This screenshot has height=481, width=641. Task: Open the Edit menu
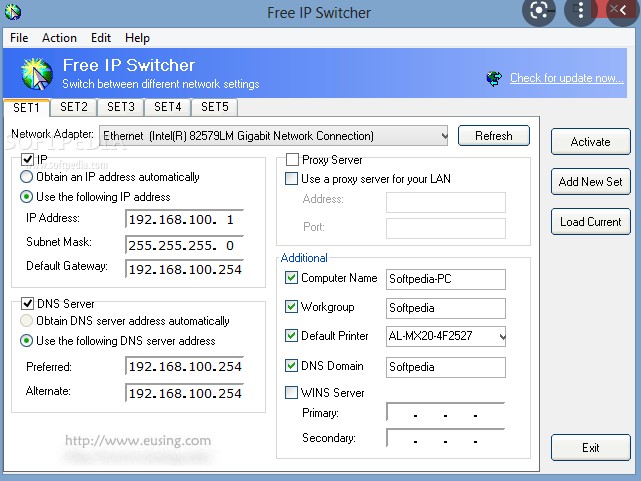tap(101, 38)
